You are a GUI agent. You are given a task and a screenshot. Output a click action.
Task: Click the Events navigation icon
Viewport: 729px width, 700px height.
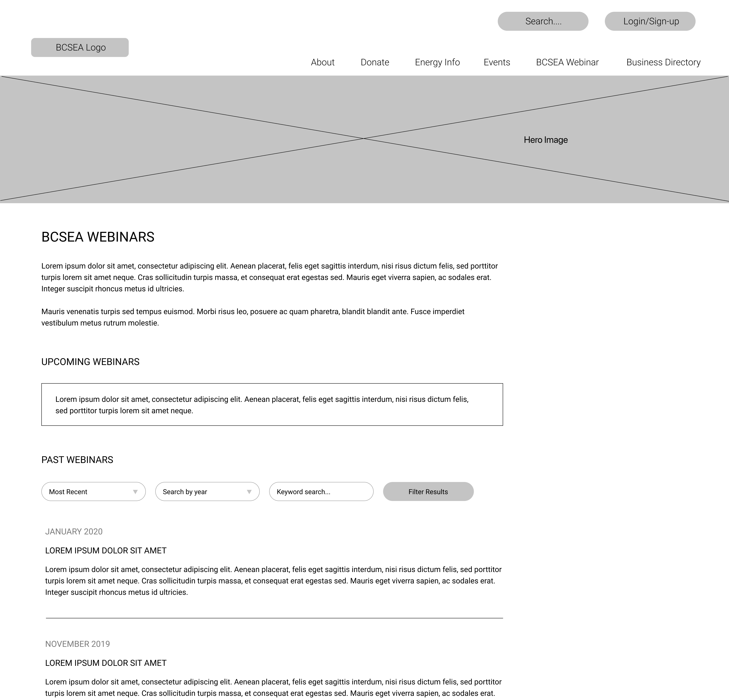497,62
